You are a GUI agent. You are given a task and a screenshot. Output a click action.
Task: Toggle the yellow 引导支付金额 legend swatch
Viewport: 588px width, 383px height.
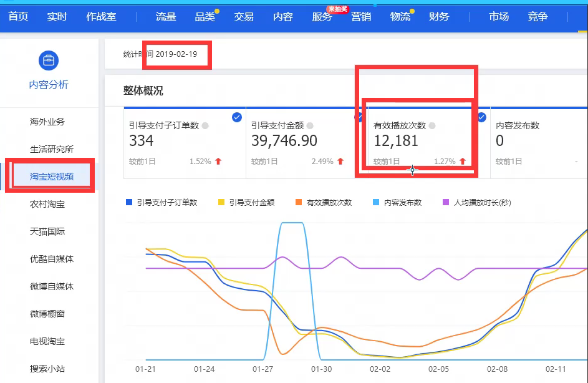point(221,202)
